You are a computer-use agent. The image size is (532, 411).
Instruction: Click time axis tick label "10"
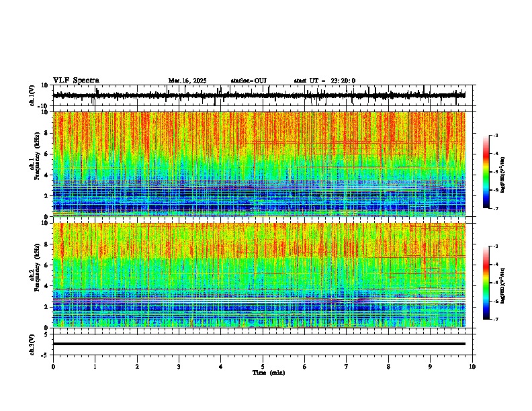[x=472, y=367]
